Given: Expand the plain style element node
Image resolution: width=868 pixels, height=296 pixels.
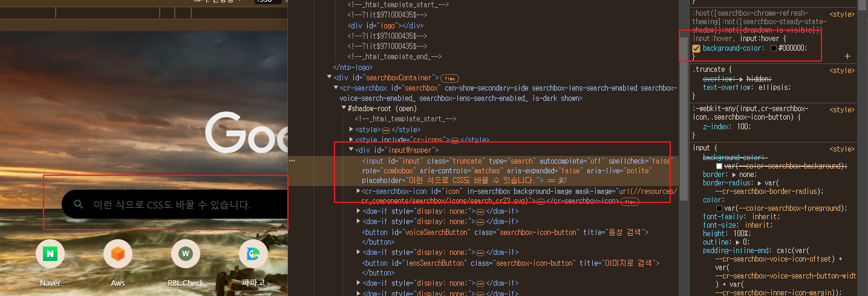Looking at the screenshot, I should [351, 130].
